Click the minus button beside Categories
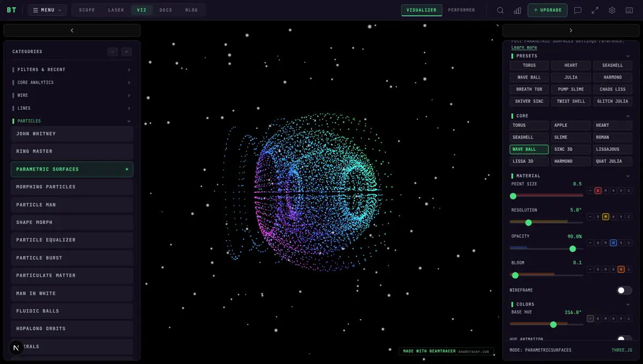643x364 pixels. 113,52
